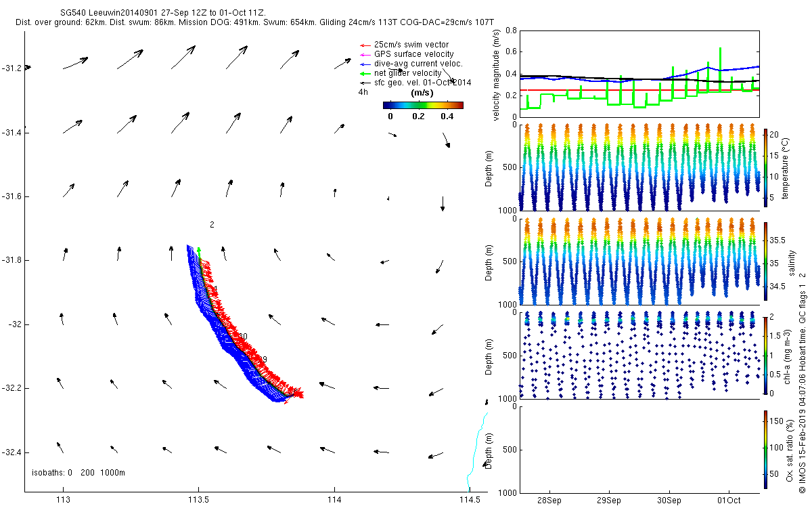The image size is (812, 508).
Task: Click the '1.5' tick on chl-a colorbar
Action: click(x=776, y=335)
